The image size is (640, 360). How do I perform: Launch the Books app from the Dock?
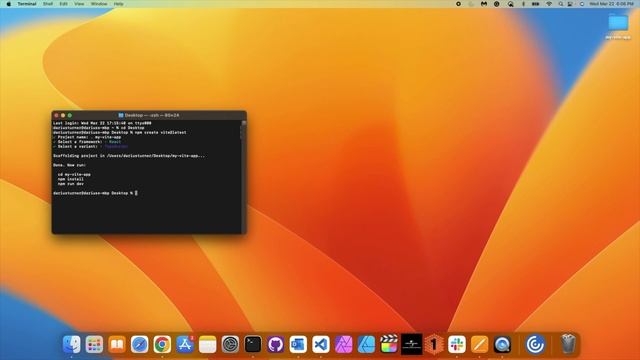[117, 344]
